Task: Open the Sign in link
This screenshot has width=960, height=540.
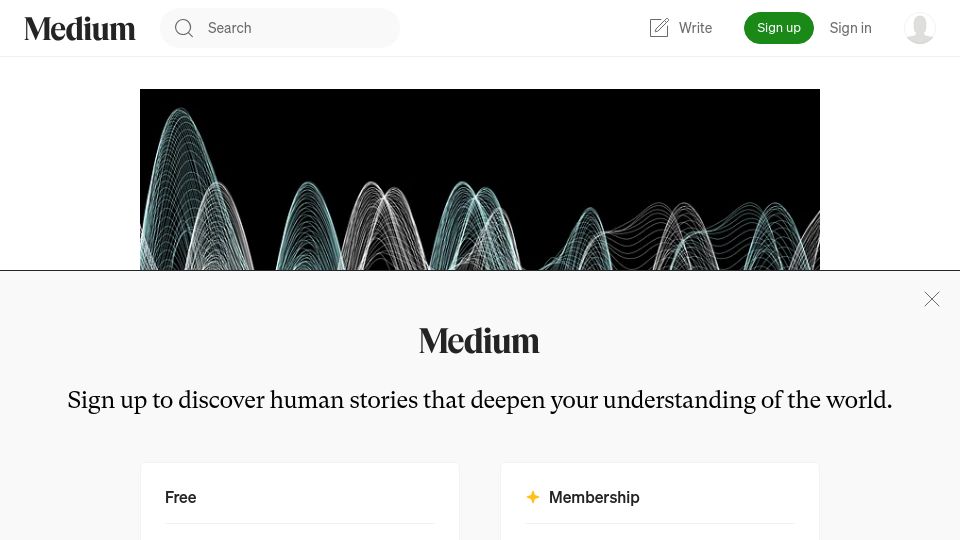Action: [850, 28]
